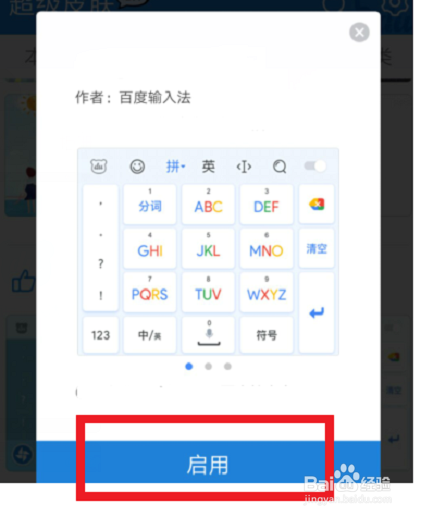Tap the search magnifier icon
The width and height of the screenshot is (421, 517).
pos(279,166)
